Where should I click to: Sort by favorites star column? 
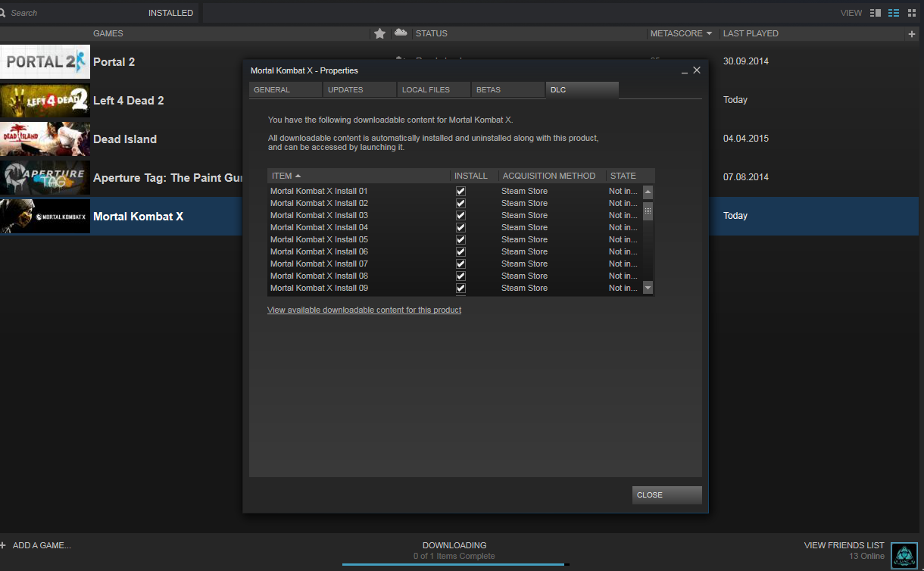[379, 33]
